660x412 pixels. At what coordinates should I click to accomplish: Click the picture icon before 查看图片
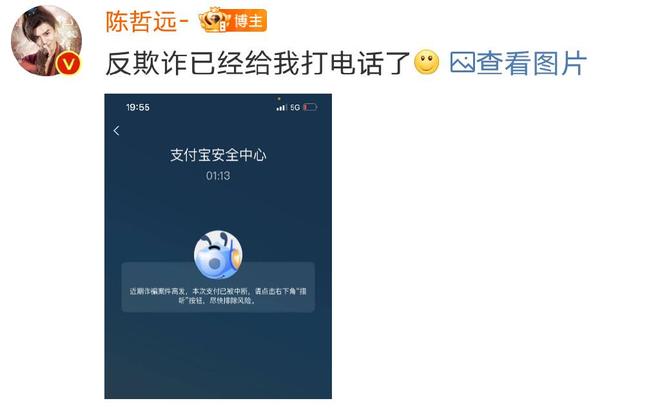click(x=462, y=62)
